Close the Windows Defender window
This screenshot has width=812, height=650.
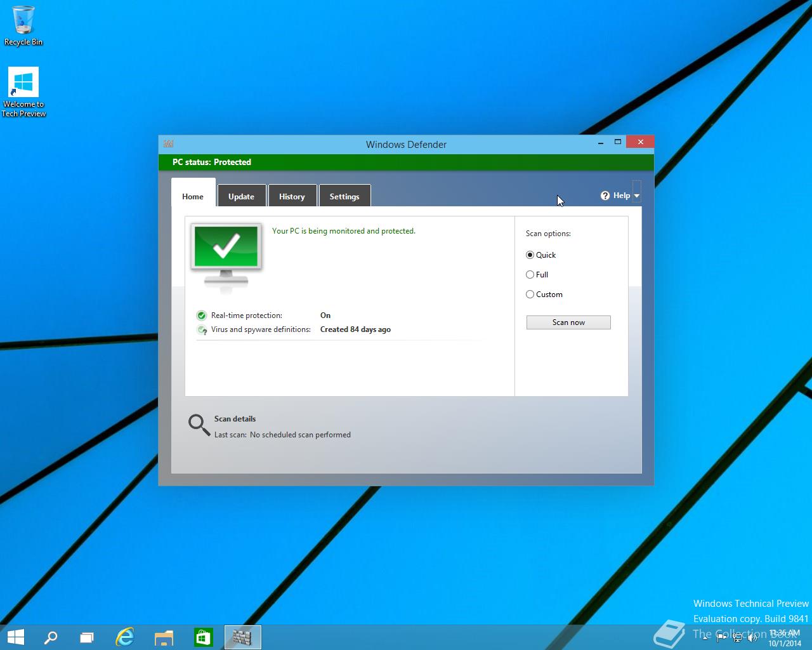coord(640,142)
